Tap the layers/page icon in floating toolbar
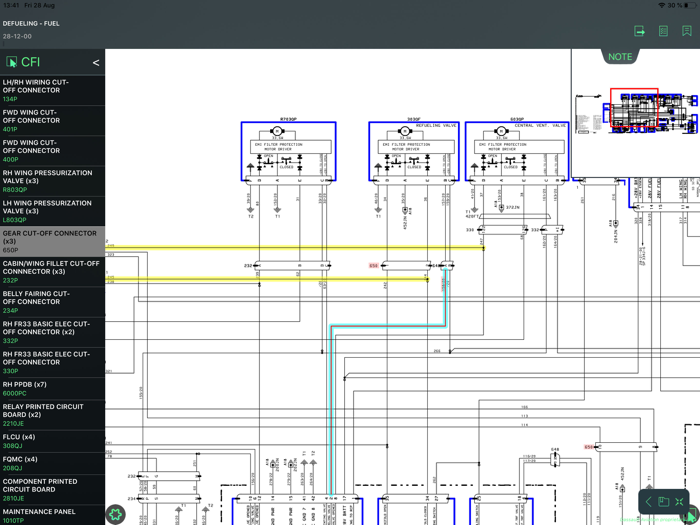Image resolution: width=700 pixels, height=525 pixels. (x=663, y=501)
